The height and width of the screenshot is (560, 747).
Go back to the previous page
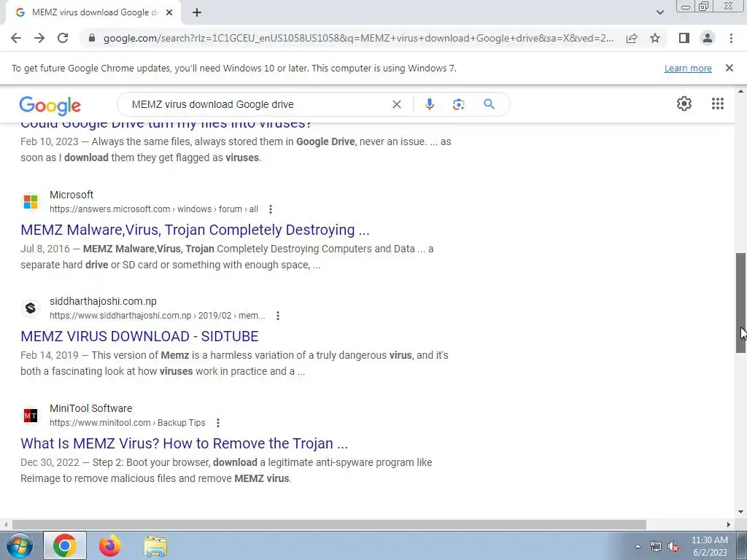pos(16,38)
